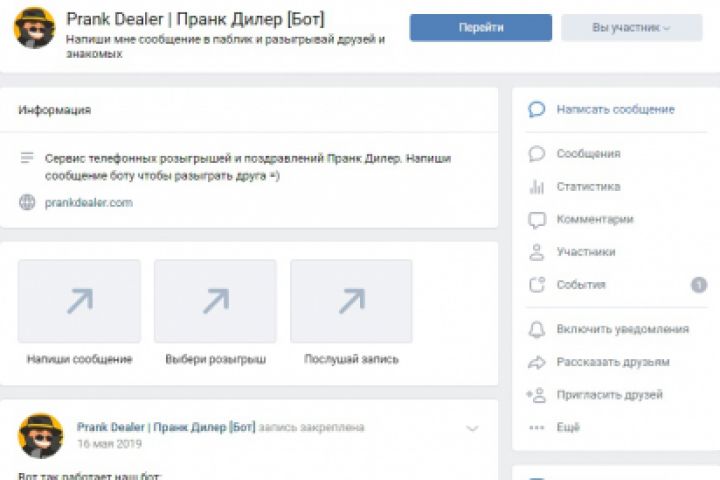
Task: Click the События icon
Action: point(536,285)
